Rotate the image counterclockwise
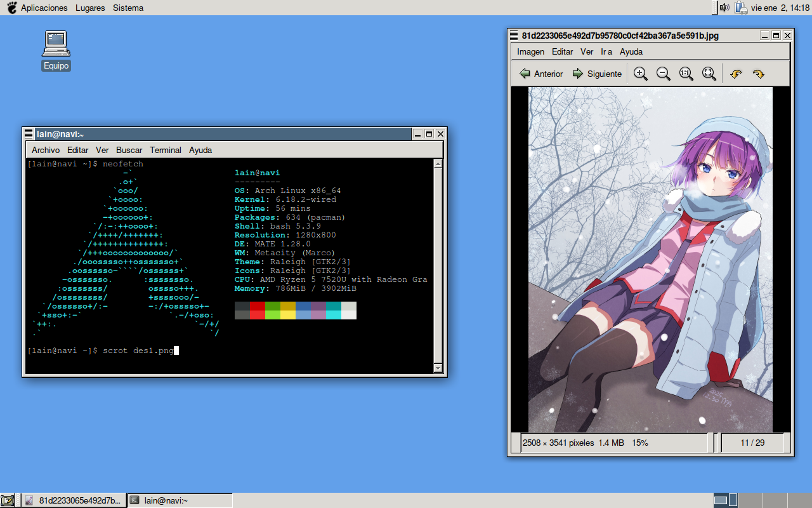 click(x=736, y=74)
